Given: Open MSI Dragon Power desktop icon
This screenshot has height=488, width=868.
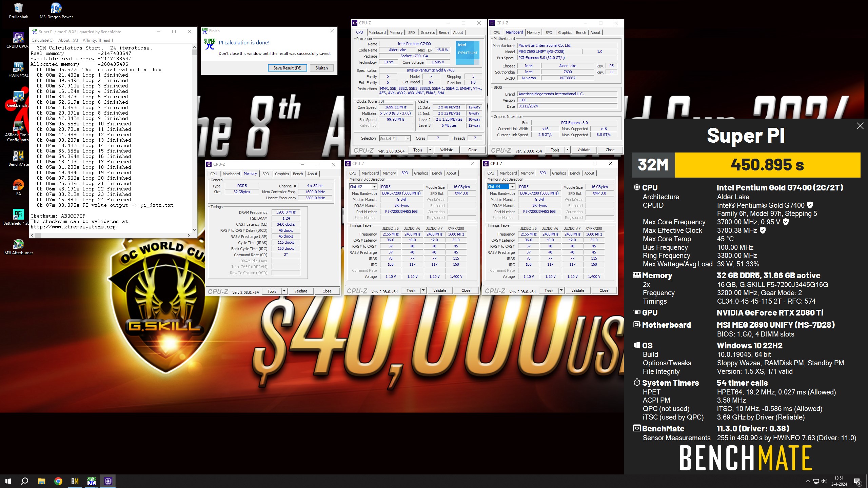Looking at the screenshot, I should point(56,11).
